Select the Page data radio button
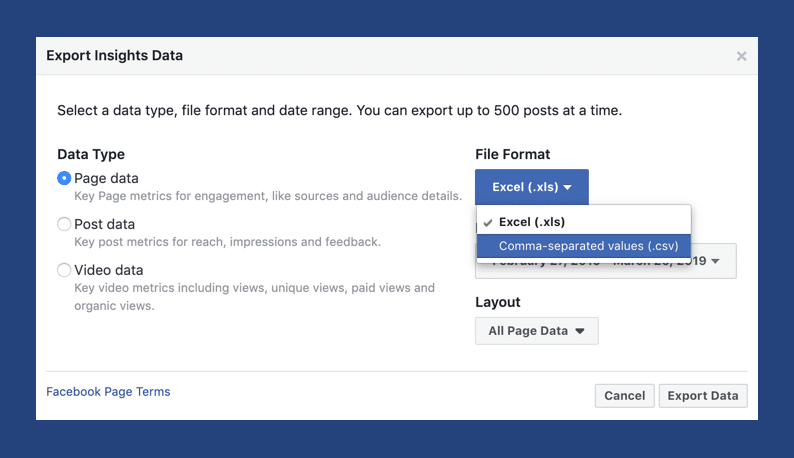This screenshot has width=794, height=458. 64,178
